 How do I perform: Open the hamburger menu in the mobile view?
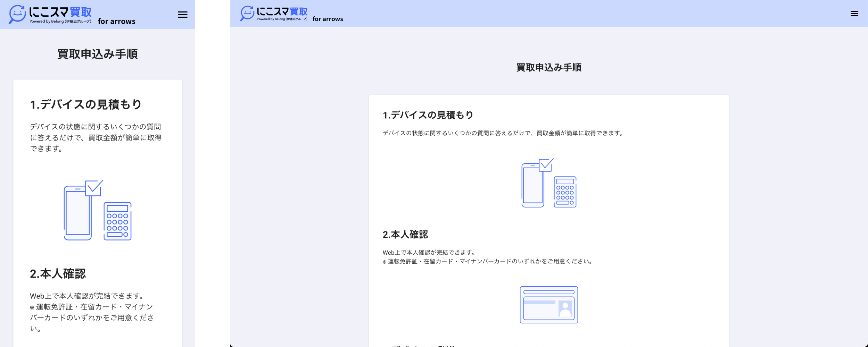[182, 15]
